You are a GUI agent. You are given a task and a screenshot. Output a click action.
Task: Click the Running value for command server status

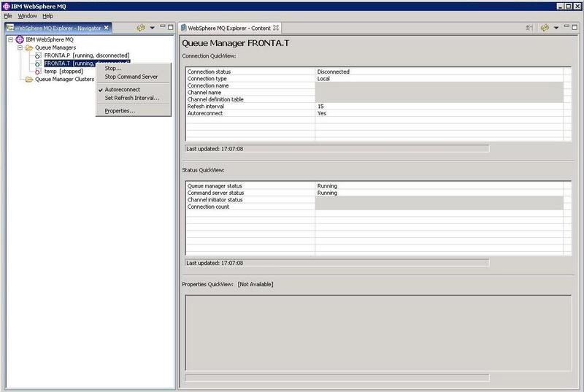327,193
